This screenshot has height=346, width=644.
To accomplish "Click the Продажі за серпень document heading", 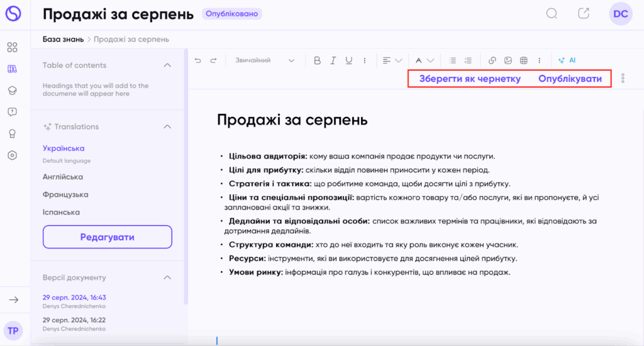I will (292, 120).
